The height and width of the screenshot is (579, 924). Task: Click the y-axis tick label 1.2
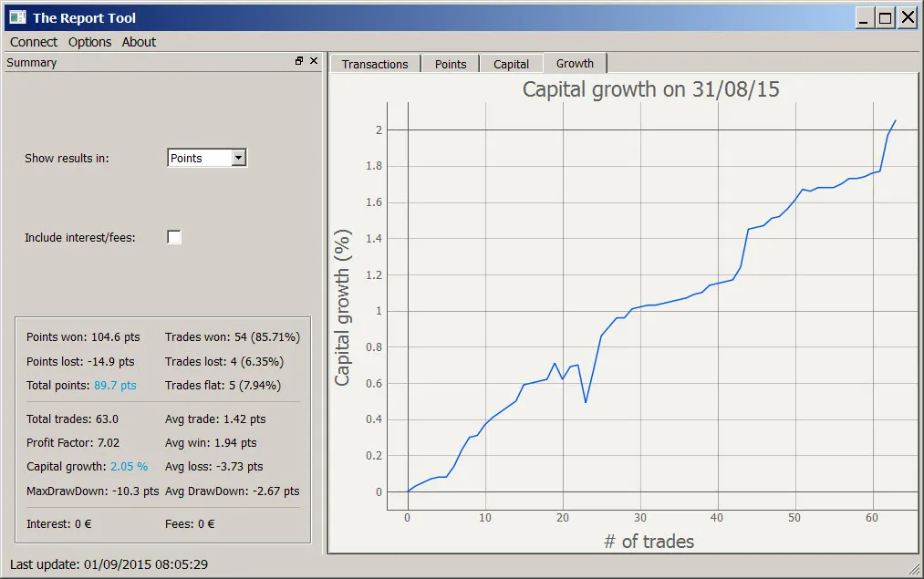pyautogui.click(x=374, y=275)
